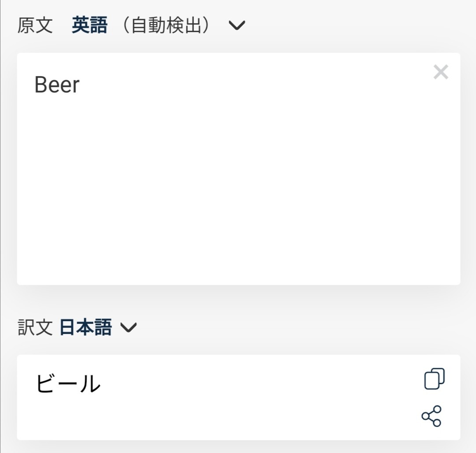Share the translated text ビール
Image resolution: width=476 pixels, height=453 pixels.
pyautogui.click(x=431, y=416)
